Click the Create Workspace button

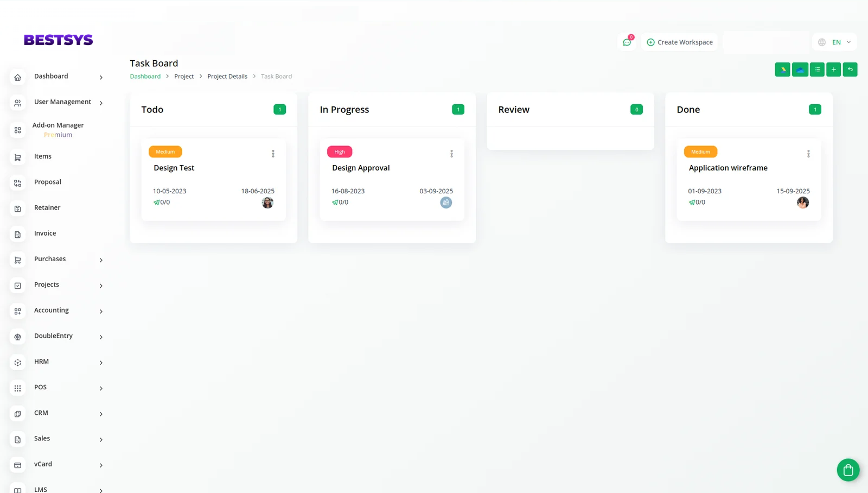pyautogui.click(x=680, y=42)
